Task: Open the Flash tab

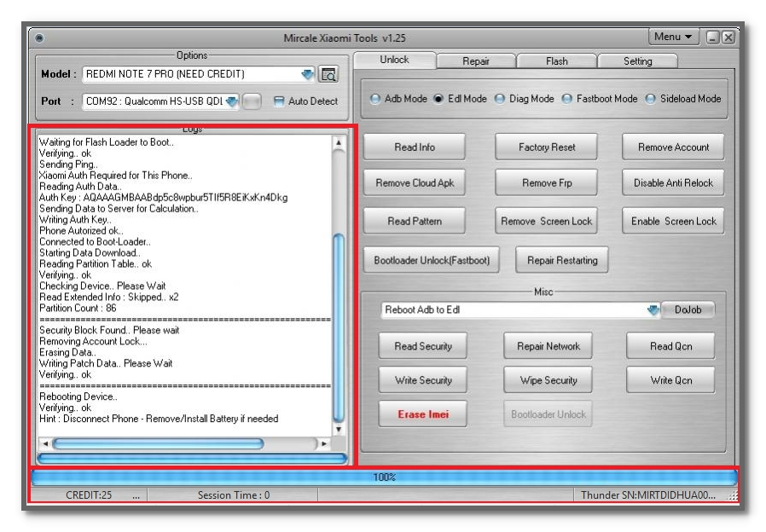Action: [x=556, y=61]
